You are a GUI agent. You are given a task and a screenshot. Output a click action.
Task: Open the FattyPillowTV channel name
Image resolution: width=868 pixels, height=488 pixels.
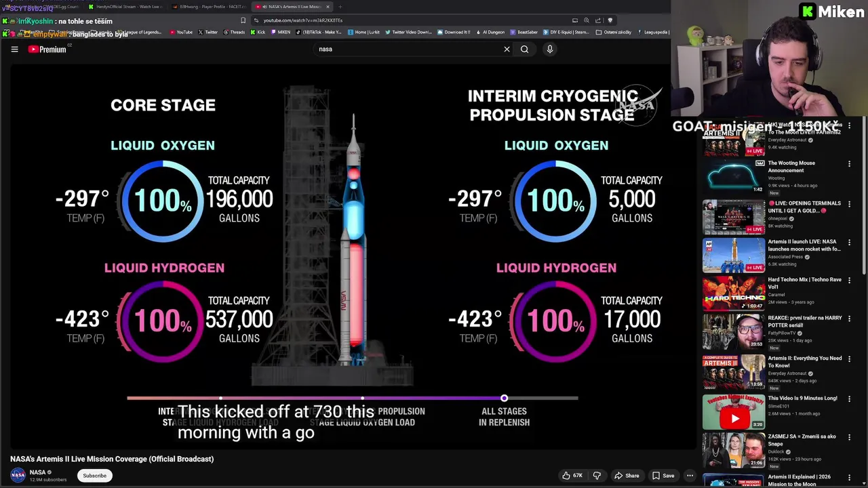tap(783, 333)
